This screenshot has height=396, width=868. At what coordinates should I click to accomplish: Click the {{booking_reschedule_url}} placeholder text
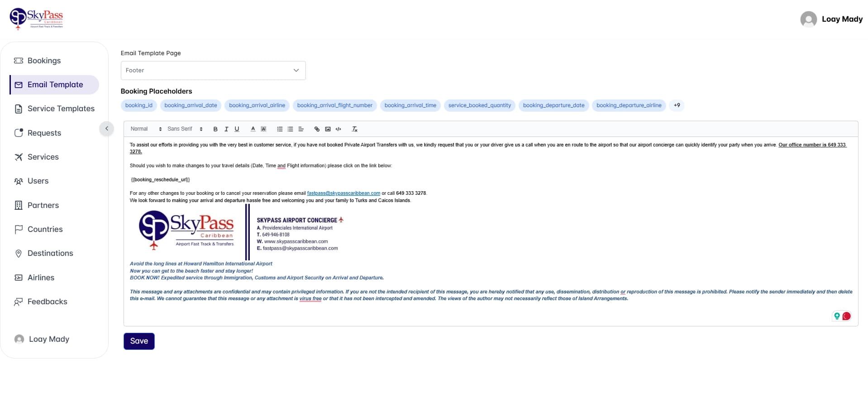click(x=161, y=179)
